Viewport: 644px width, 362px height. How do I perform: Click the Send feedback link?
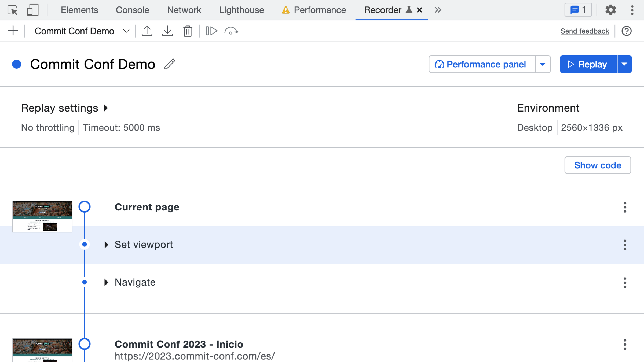(x=585, y=31)
